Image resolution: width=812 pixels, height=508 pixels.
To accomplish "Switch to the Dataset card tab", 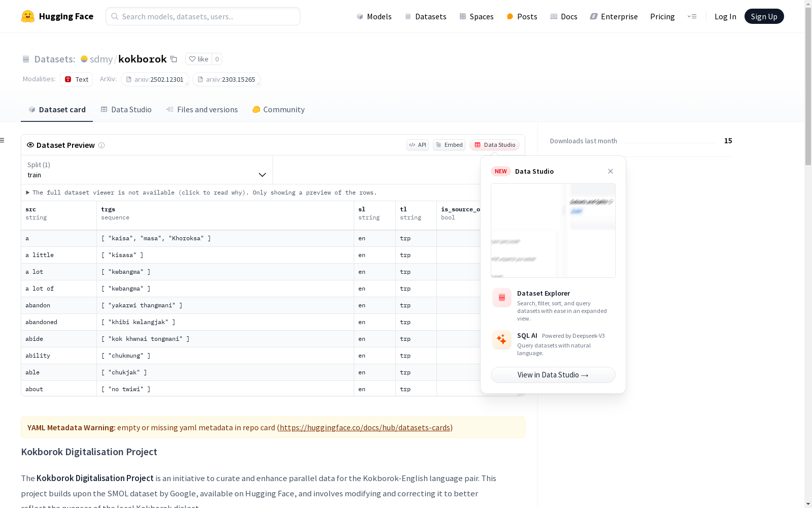I will pyautogui.click(x=57, y=109).
